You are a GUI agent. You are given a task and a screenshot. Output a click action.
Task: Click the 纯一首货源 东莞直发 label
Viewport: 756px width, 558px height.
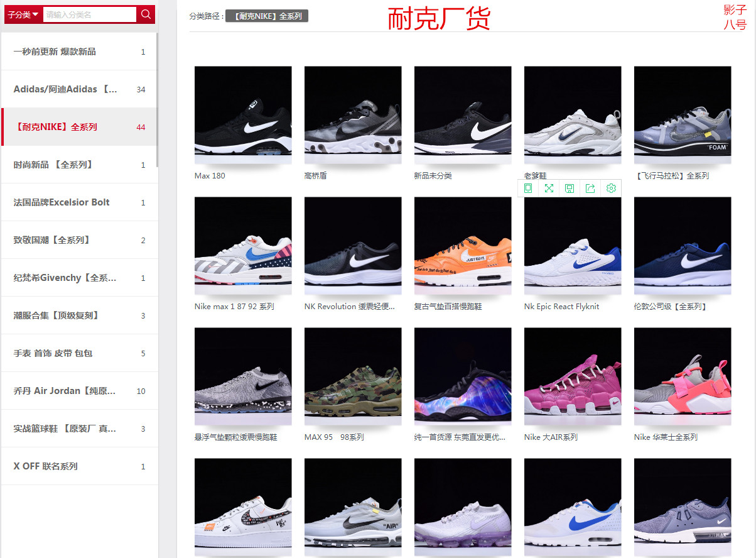pos(460,437)
